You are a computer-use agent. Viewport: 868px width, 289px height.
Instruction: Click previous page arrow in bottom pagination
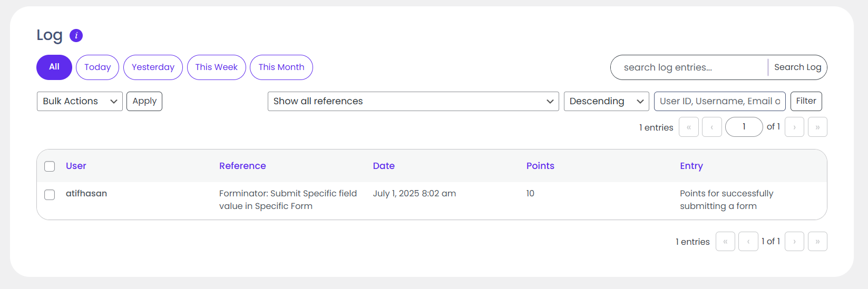(748, 242)
